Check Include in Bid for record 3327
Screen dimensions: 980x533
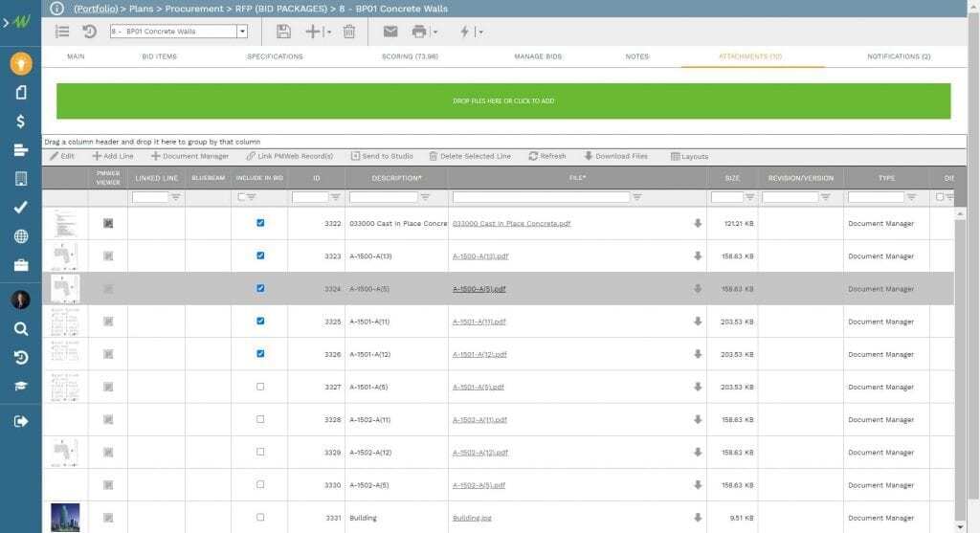click(x=260, y=387)
